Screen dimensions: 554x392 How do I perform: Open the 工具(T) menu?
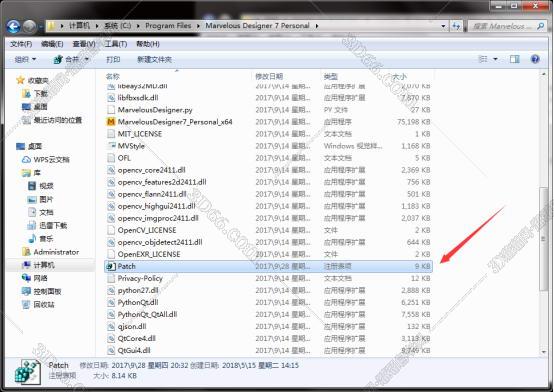[x=116, y=44]
